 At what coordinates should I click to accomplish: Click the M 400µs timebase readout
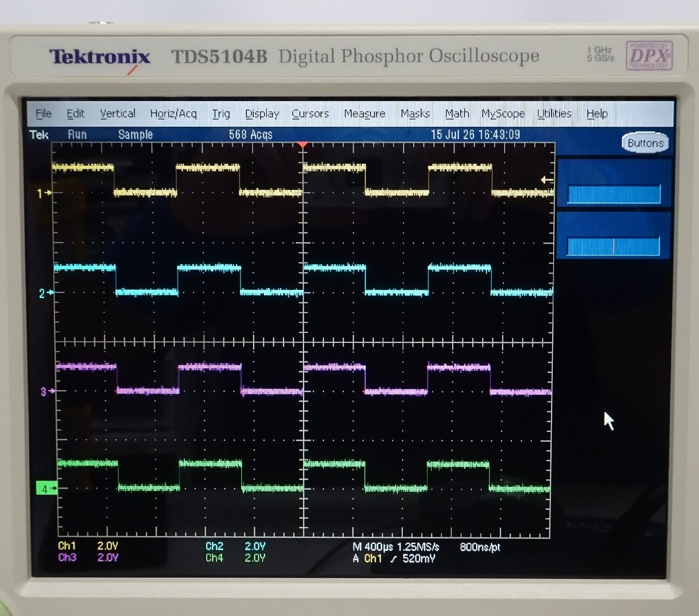pyautogui.click(x=396, y=547)
